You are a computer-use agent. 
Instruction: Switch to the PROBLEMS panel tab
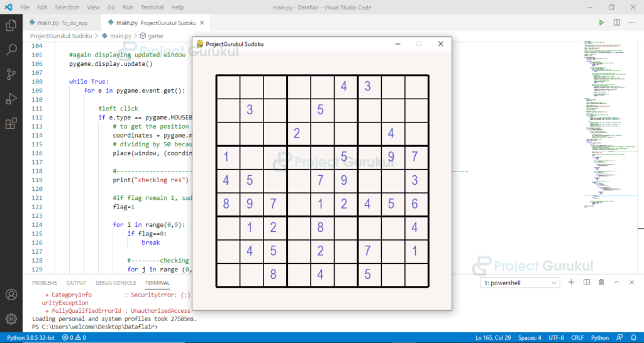coord(45,283)
